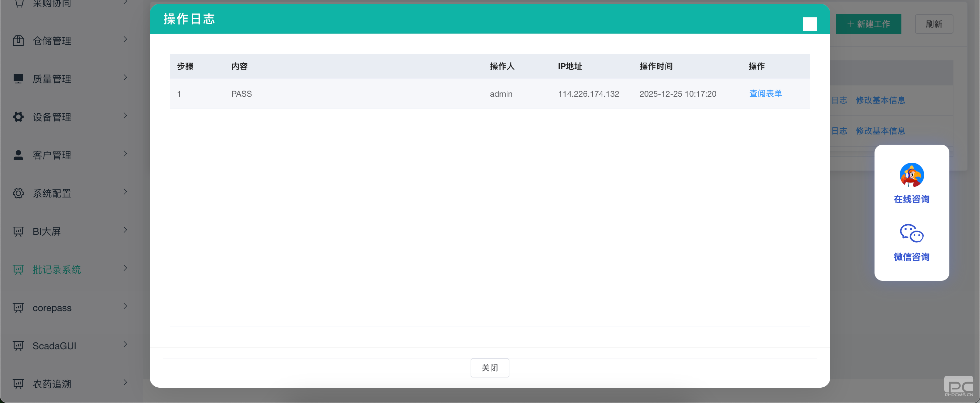This screenshot has height=403, width=980.
Task: Click the quality management monitor icon
Action: pyautogui.click(x=18, y=79)
